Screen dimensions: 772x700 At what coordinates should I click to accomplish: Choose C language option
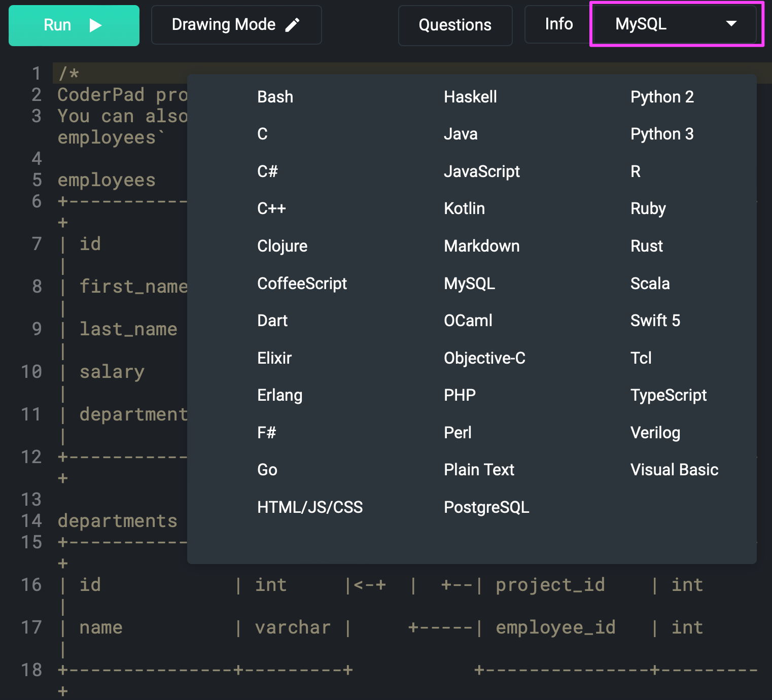coord(262,134)
